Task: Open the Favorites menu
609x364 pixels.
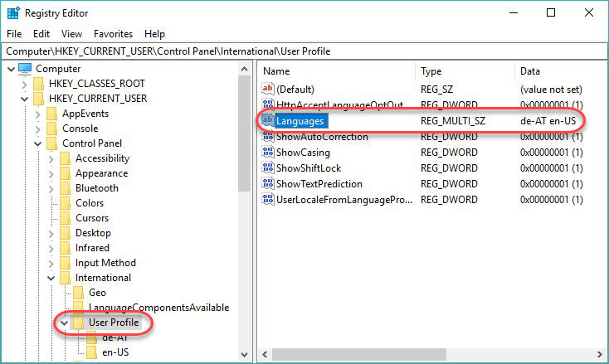Action: (x=113, y=34)
